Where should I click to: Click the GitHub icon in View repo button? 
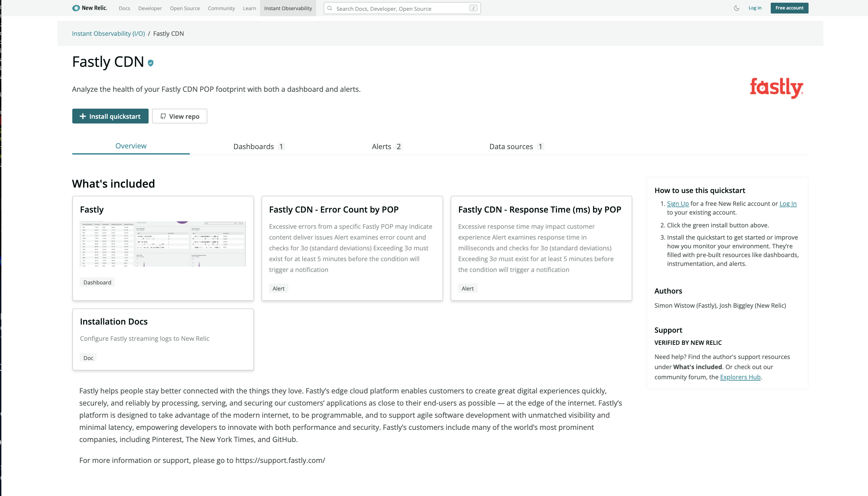pyautogui.click(x=163, y=116)
